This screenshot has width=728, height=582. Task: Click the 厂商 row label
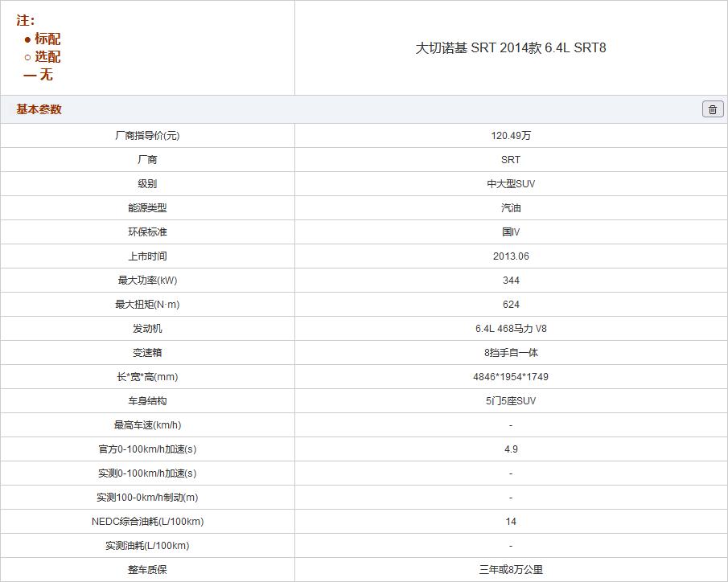(147, 160)
